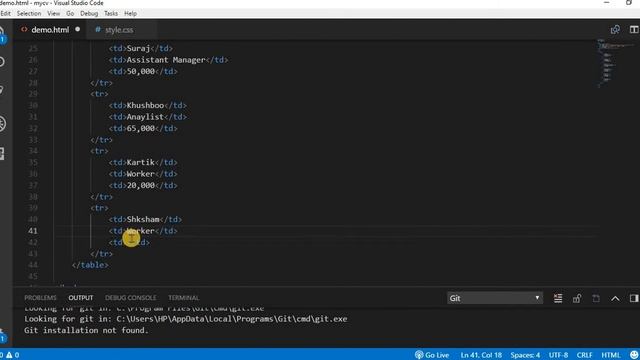Split the editor to the right
Image resolution: width=640 pixels, height=360 pixels.
(633, 29)
